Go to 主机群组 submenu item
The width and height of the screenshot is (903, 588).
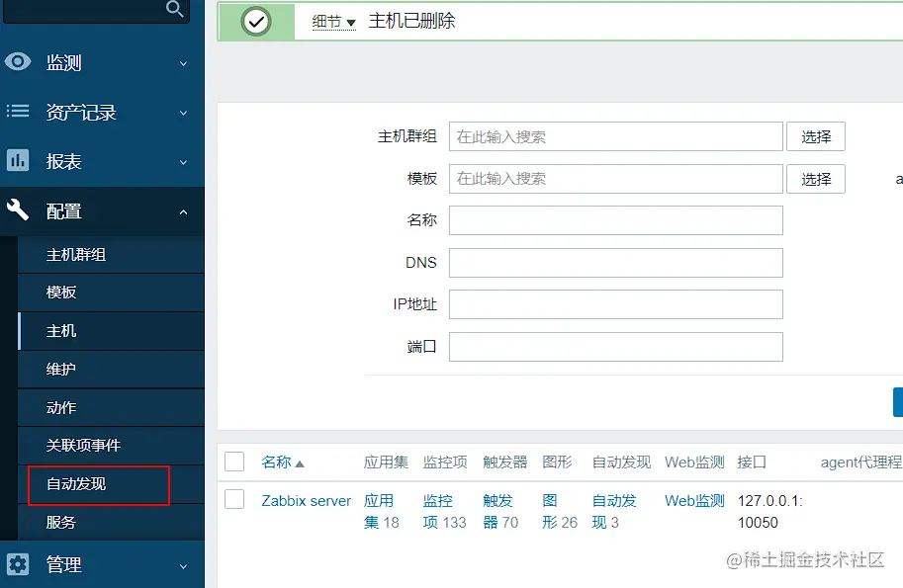coord(111,254)
